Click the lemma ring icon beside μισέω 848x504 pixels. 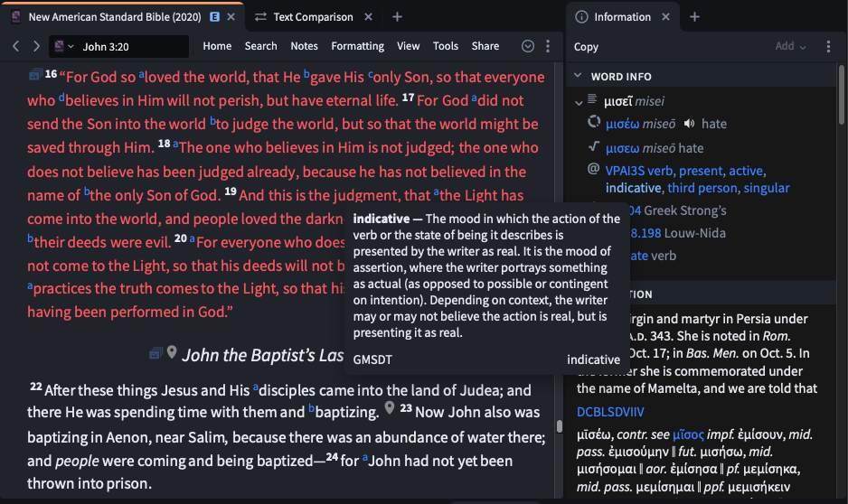coord(594,122)
